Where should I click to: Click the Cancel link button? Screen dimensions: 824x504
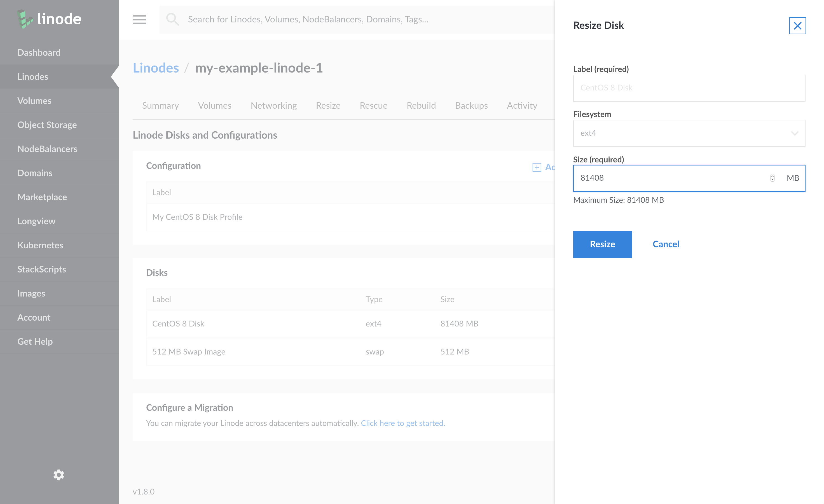point(666,244)
